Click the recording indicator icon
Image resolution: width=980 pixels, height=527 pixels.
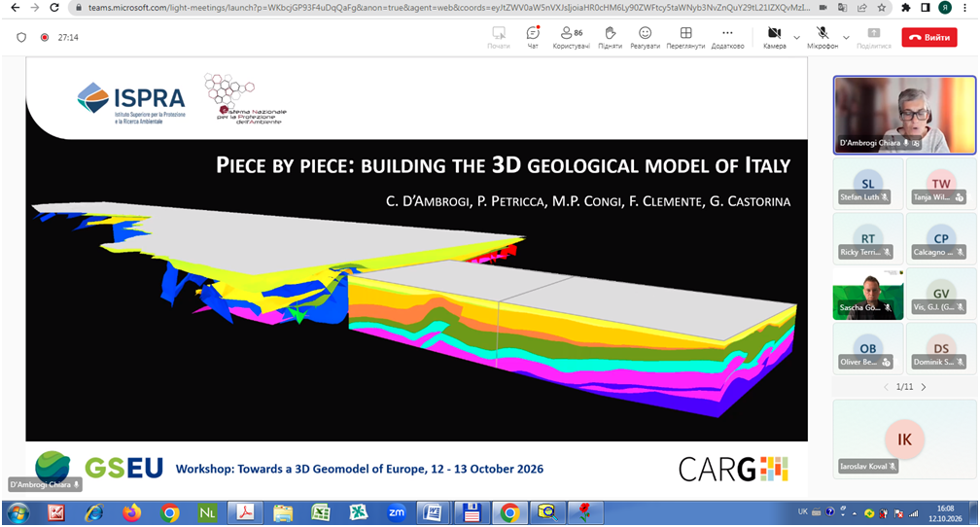coord(45,38)
